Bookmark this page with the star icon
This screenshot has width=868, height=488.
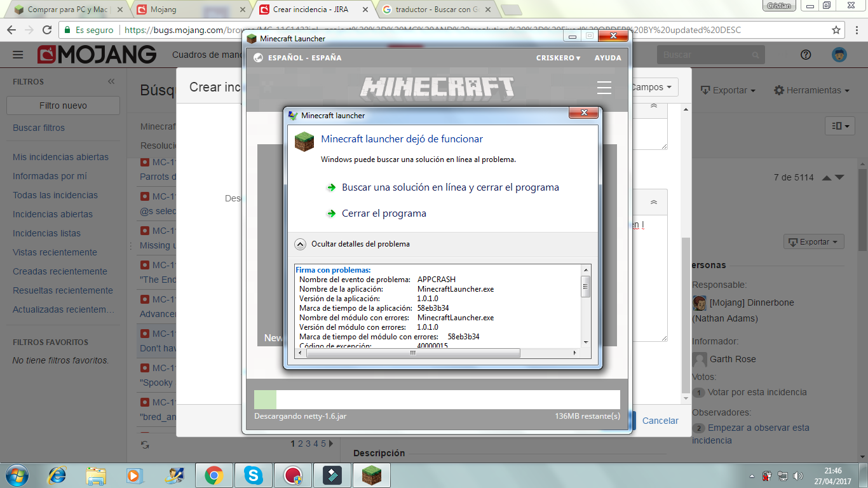[836, 30]
